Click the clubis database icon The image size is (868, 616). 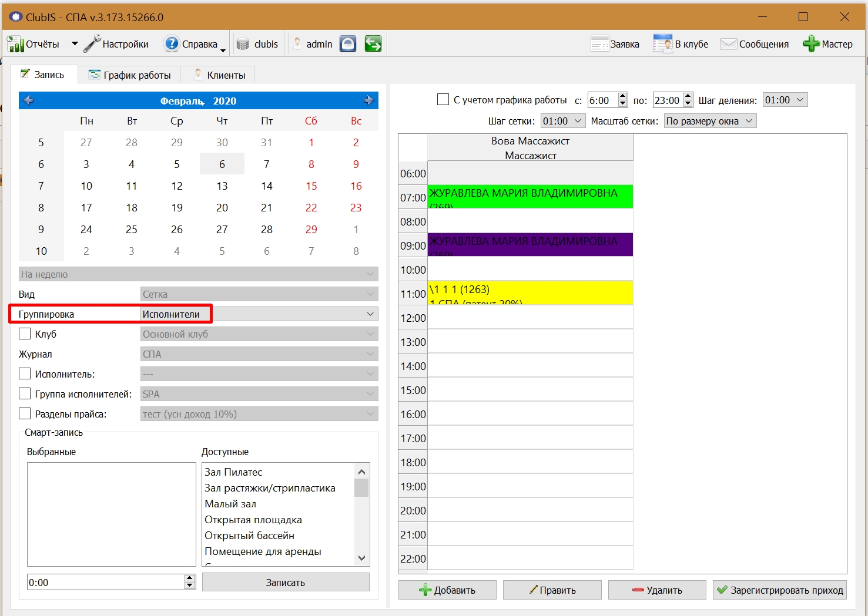(243, 44)
